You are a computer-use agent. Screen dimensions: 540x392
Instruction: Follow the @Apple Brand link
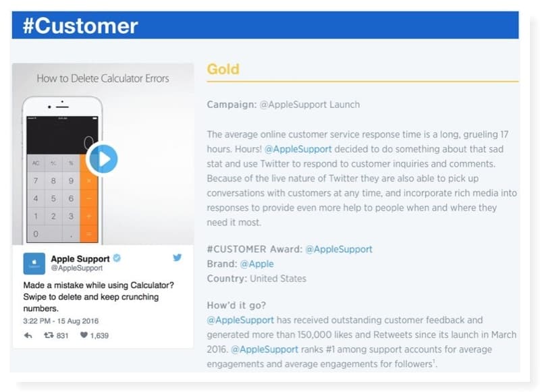[257, 264]
